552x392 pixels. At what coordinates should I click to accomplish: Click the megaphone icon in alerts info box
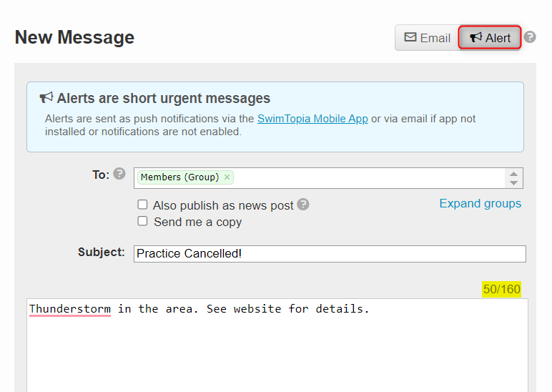pos(46,97)
